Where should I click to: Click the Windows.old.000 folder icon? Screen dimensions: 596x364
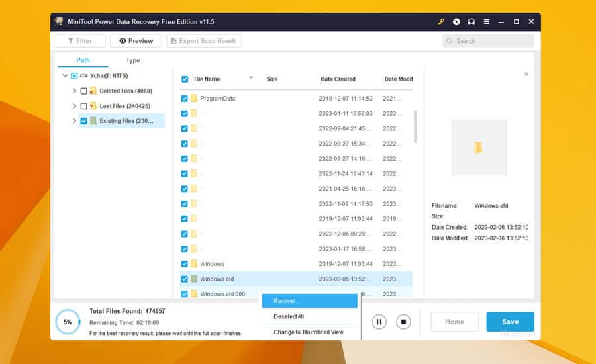[x=194, y=294]
